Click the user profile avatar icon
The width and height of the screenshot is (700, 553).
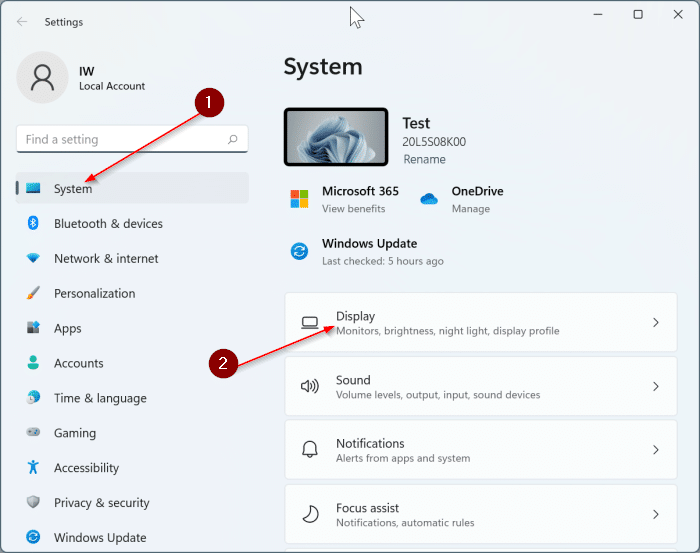click(42, 78)
